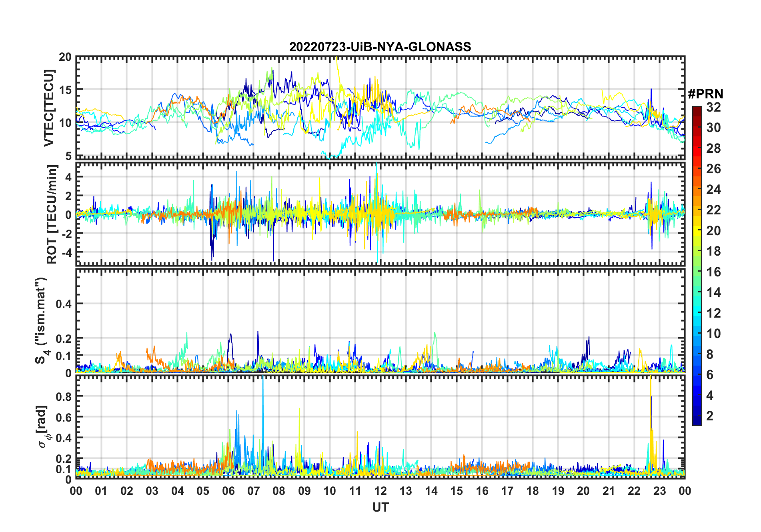Click the VTEC[TECU] y-axis label

click(x=49, y=108)
